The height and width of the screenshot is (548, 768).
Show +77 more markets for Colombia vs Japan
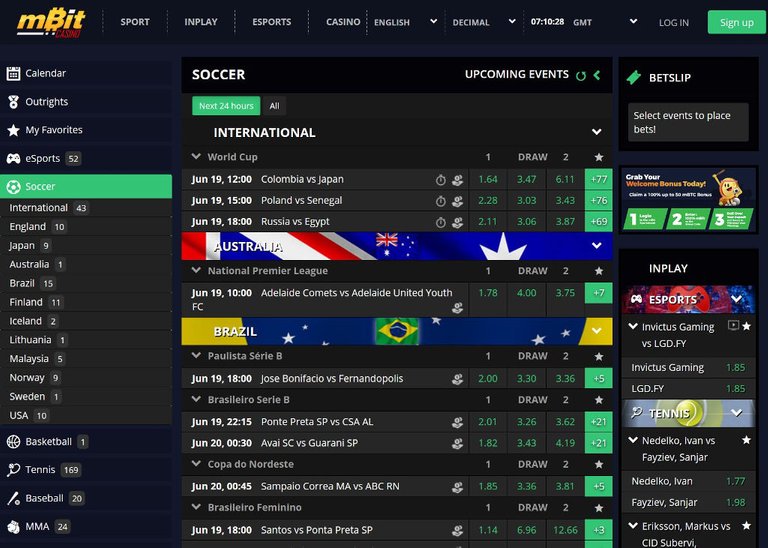[x=599, y=179]
